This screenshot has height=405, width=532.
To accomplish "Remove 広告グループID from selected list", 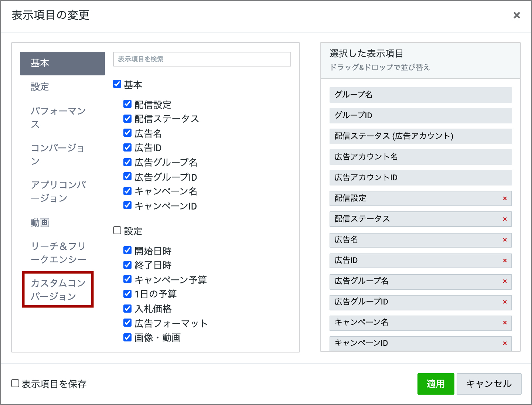I will click(505, 302).
